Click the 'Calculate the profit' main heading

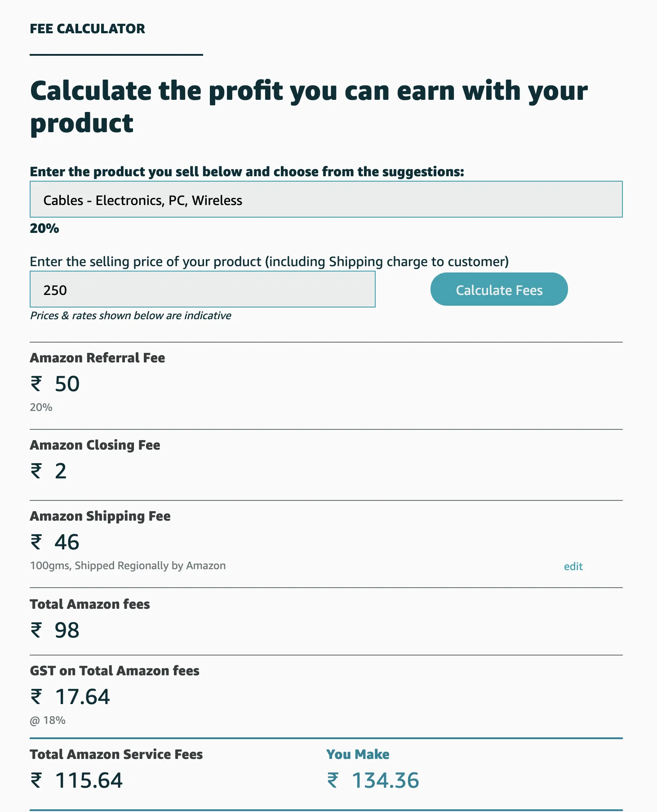308,107
